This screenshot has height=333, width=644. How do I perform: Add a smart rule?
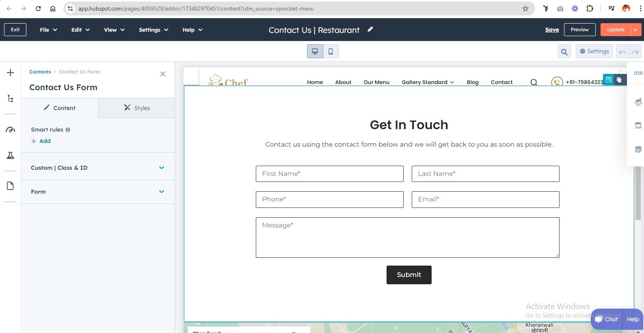tap(41, 141)
